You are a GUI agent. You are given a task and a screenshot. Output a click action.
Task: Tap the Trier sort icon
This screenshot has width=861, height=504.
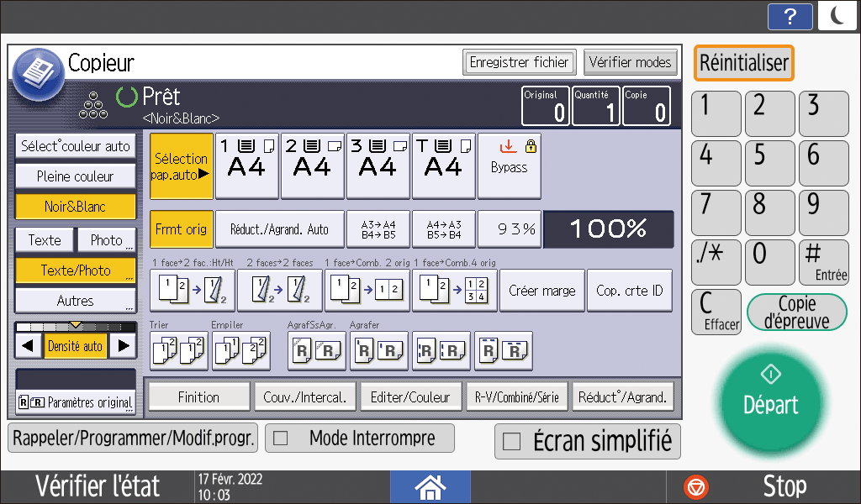tap(178, 351)
